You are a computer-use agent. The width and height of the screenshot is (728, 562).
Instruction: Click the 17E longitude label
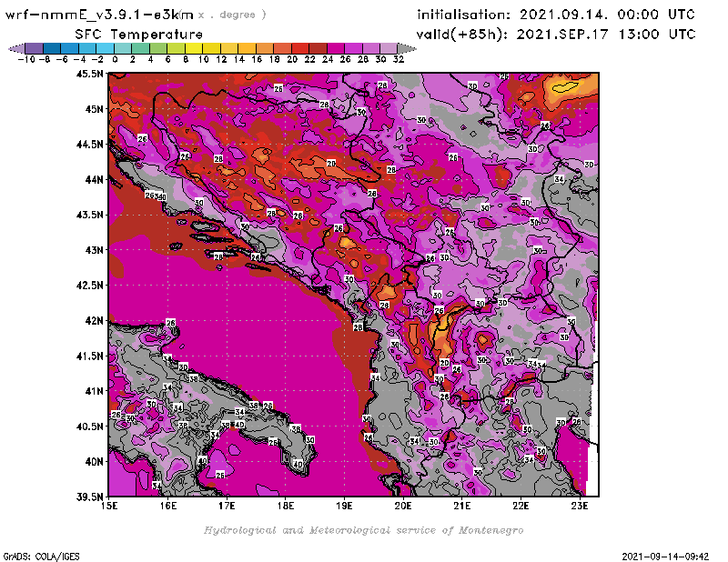[227, 506]
